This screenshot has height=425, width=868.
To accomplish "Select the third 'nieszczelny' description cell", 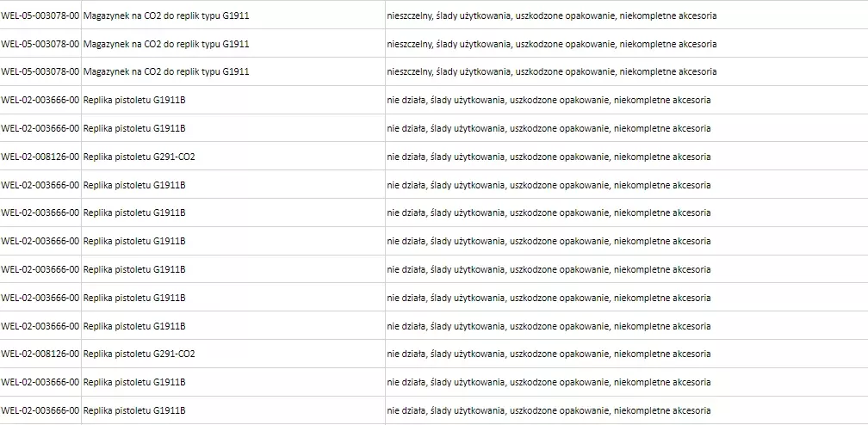I will tap(551, 71).
